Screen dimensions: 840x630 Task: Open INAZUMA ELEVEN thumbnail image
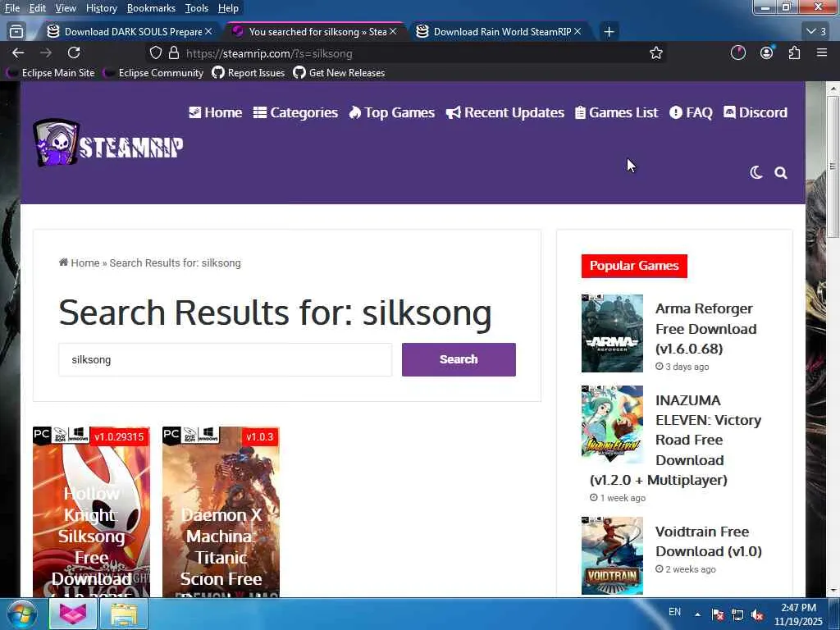tap(612, 424)
